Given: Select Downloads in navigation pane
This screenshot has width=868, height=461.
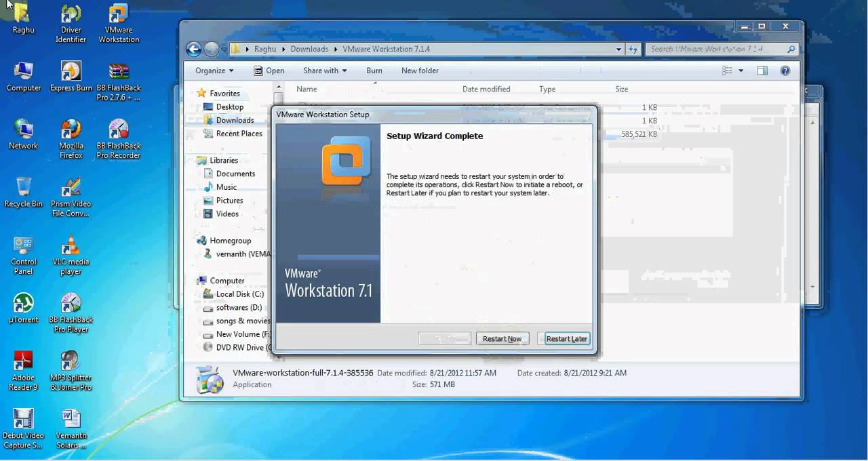Looking at the screenshot, I should pyautogui.click(x=229, y=120).
